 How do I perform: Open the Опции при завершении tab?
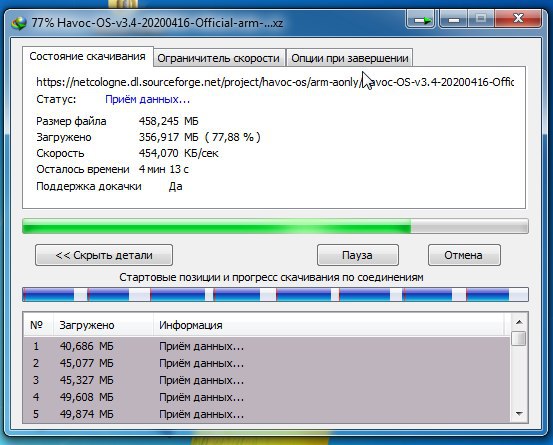[350, 58]
